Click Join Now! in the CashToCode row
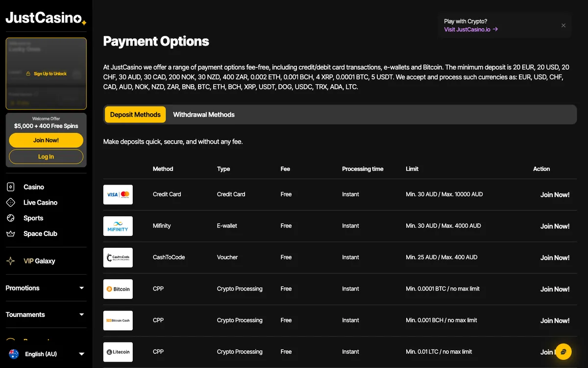This screenshot has height=368, width=588. (x=555, y=258)
